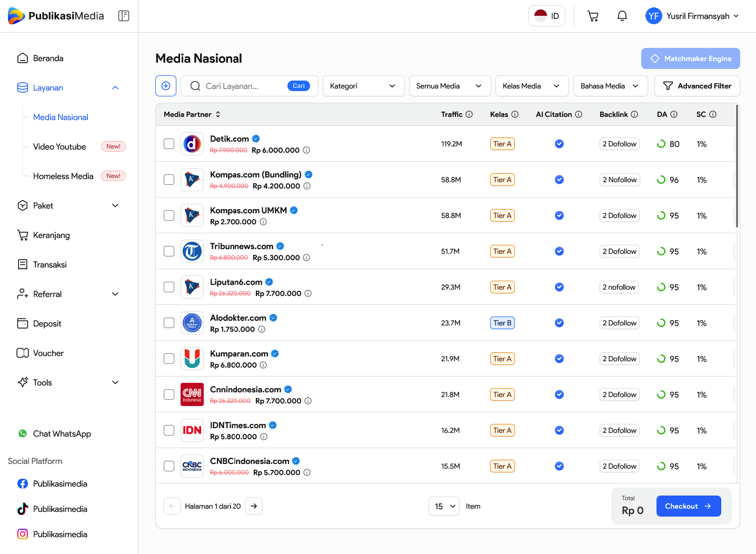The height and width of the screenshot is (554, 756).
Task: Toggle the sidebar collapse icon
Action: point(124,16)
